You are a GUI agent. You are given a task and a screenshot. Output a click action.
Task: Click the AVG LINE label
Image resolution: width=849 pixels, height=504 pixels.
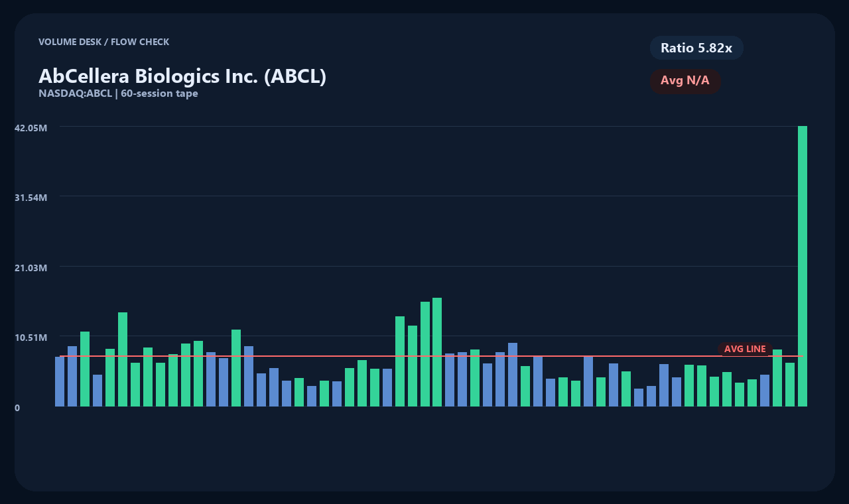click(x=745, y=349)
